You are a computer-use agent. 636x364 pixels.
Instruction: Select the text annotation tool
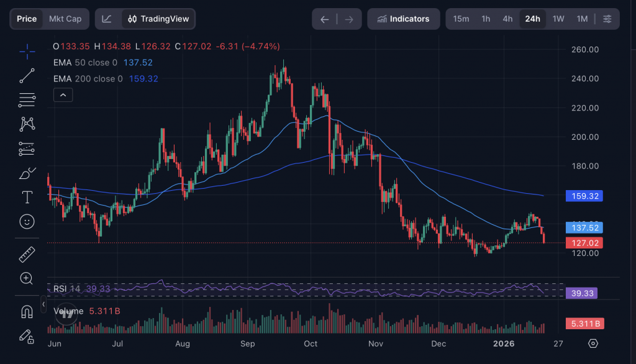click(27, 198)
